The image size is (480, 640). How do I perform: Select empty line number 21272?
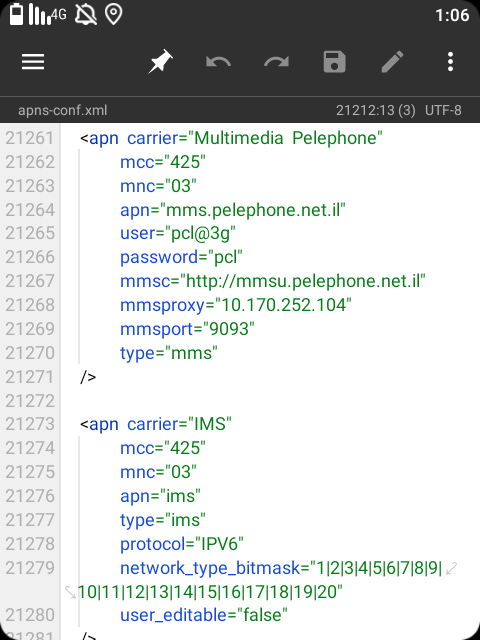pos(30,400)
